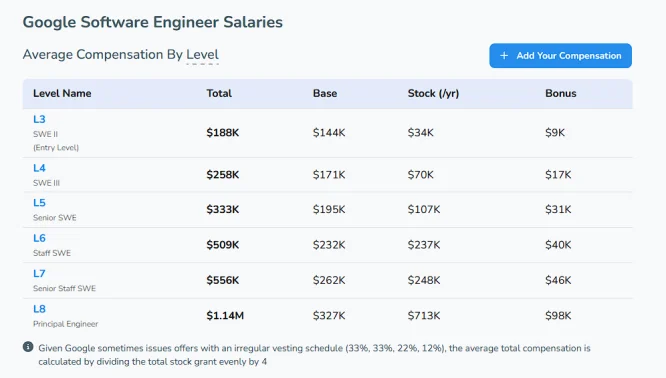Click the info icon beside vesting note
Viewport: 666px width, 378px height.
pos(28,347)
